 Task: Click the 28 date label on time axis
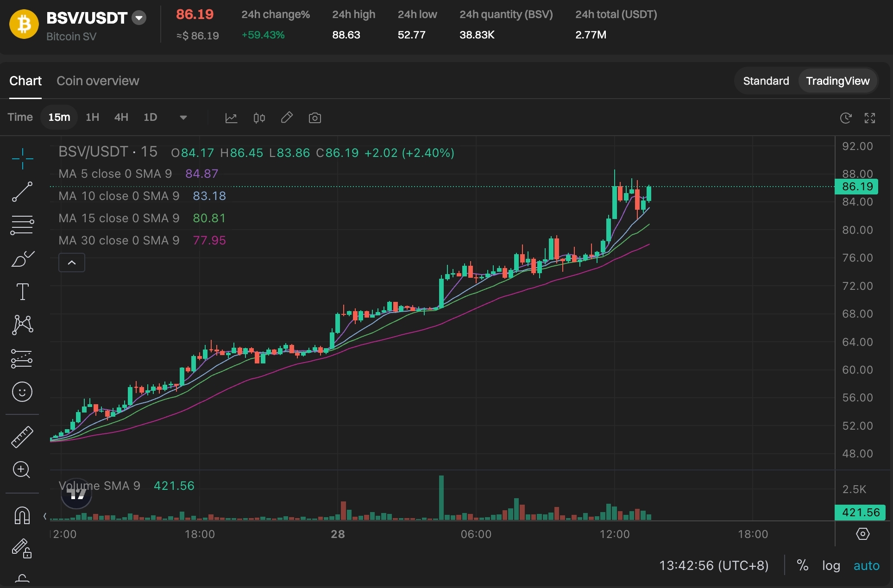coord(338,534)
